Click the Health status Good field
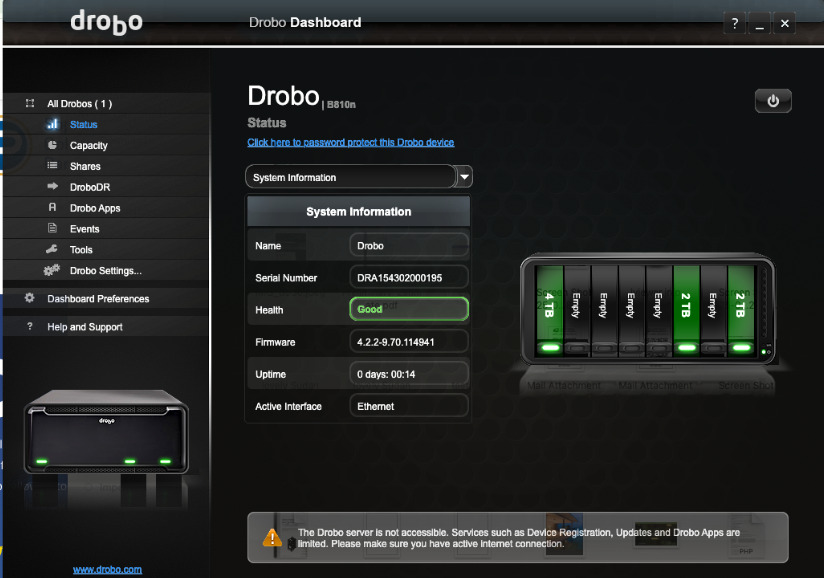 pyautogui.click(x=409, y=309)
